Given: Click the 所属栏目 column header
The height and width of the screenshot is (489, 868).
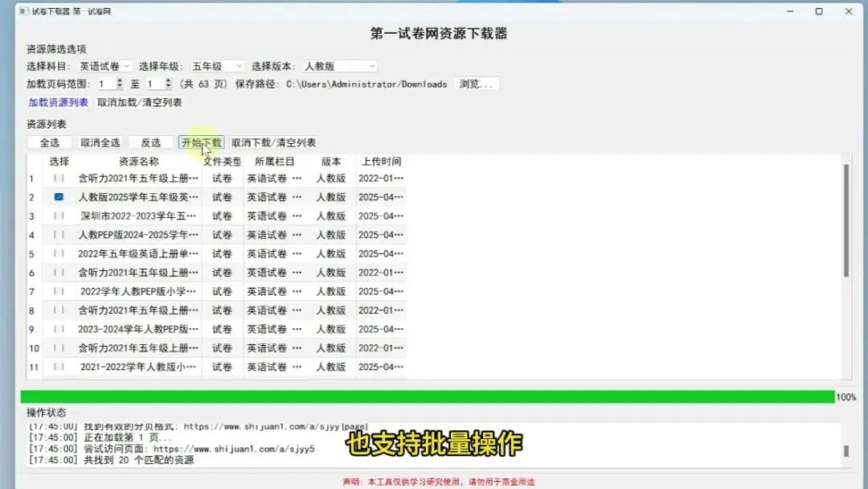Looking at the screenshot, I should pyautogui.click(x=275, y=162).
